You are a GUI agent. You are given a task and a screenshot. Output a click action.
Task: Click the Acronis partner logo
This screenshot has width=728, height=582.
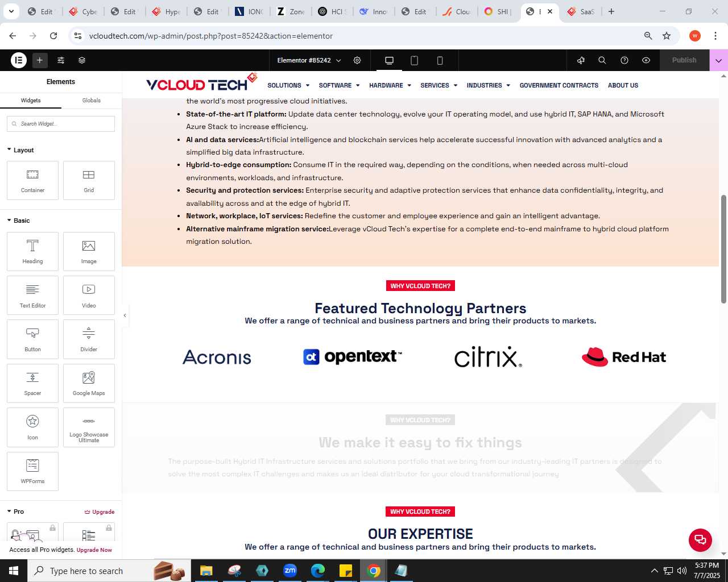pyautogui.click(x=217, y=357)
